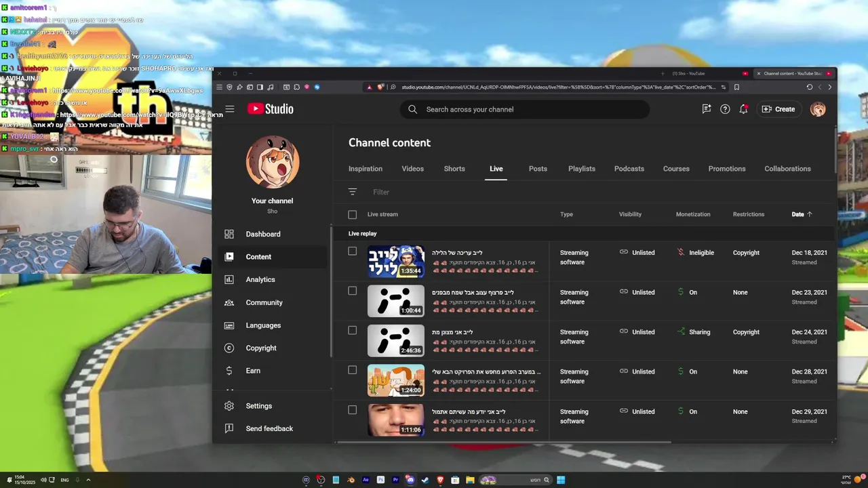Screen dimensions: 868x488
Task: Check the box for the Dec 24, 2021 stream
Action: point(352,330)
